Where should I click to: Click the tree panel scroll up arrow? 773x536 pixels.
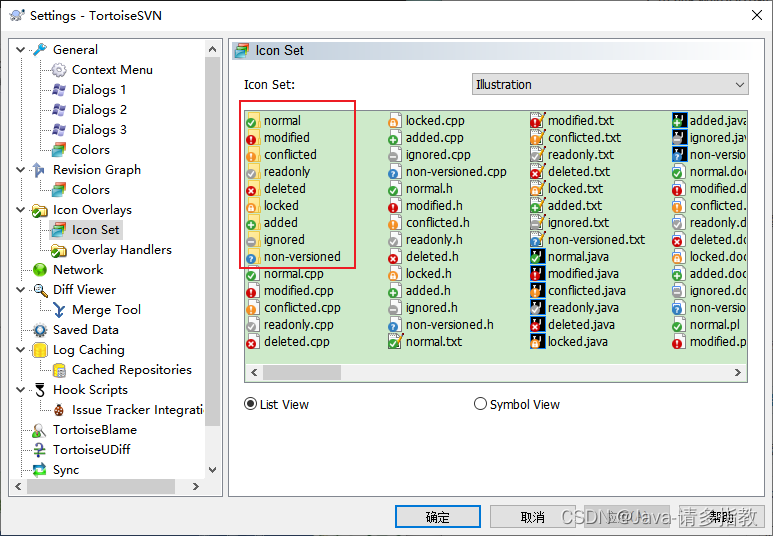[212, 49]
